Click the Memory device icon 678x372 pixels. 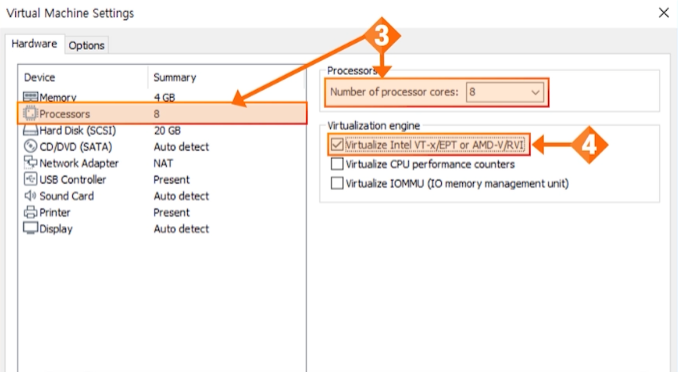[x=30, y=97]
